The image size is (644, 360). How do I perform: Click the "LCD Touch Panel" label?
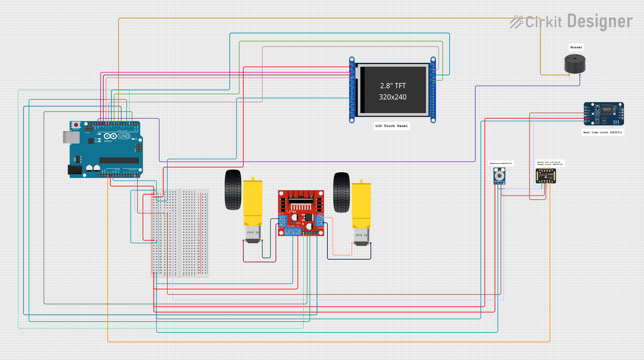pyautogui.click(x=391, y=126)
